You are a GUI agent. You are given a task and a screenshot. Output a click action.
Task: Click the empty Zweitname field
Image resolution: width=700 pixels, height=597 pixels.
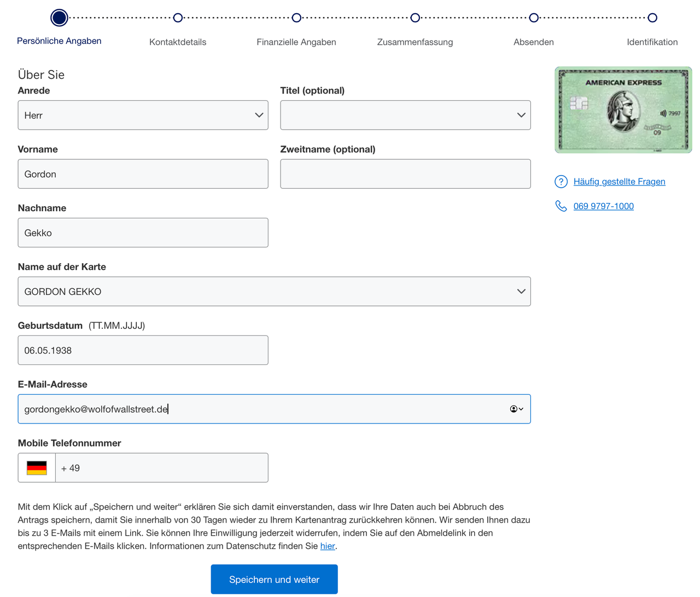pos(406,174)
